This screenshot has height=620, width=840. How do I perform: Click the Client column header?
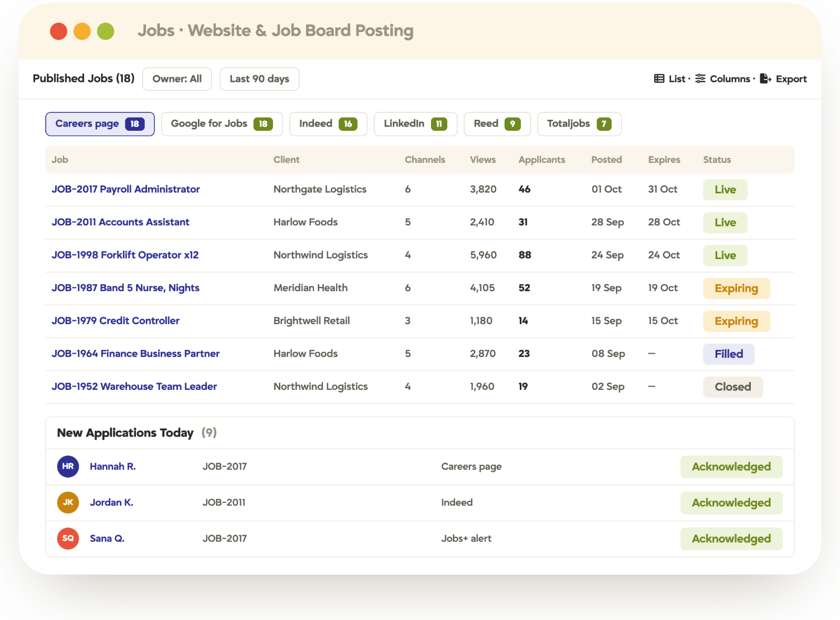click(x=287, y=160)
